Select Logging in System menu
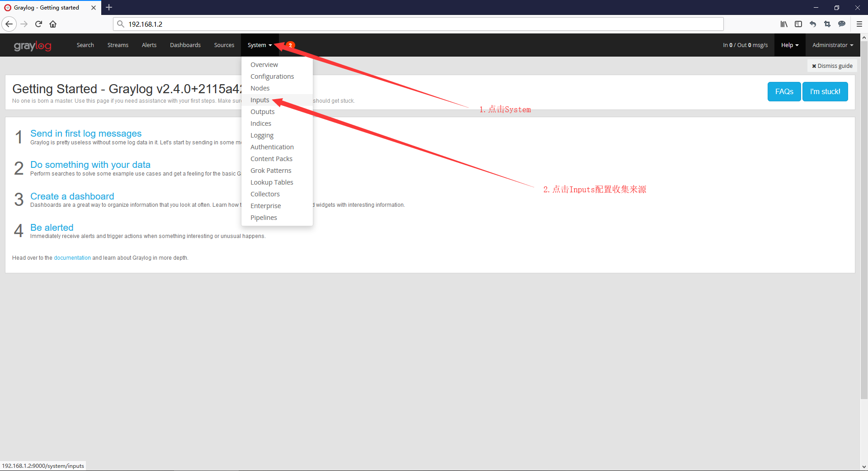This screenshot has width=868, height=471. tap(277, 135)
